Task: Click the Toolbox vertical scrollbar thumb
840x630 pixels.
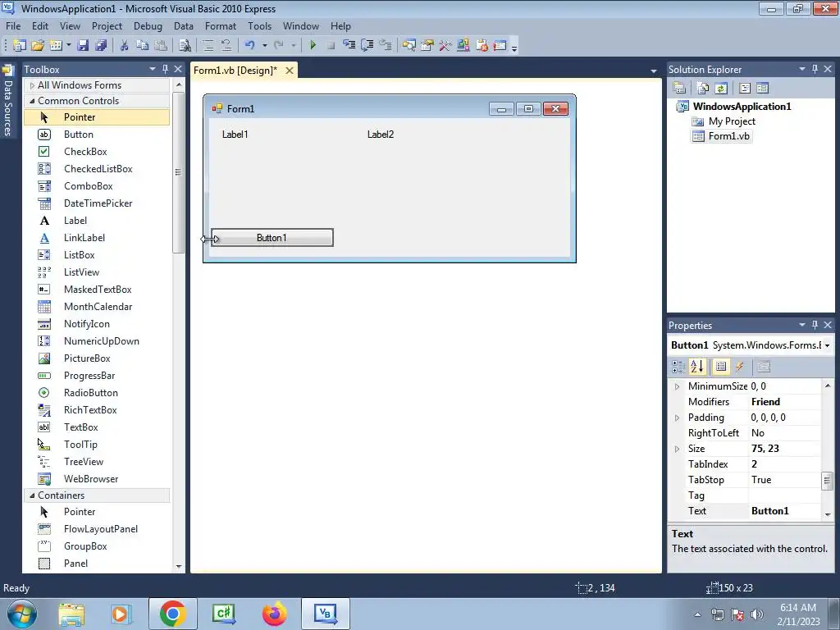Action: coord(178,172)
